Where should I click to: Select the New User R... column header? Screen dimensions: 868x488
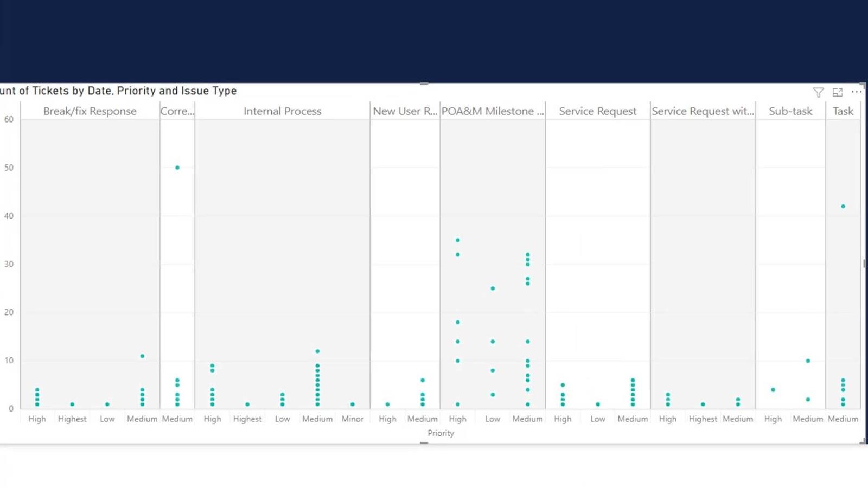point(405,111)
